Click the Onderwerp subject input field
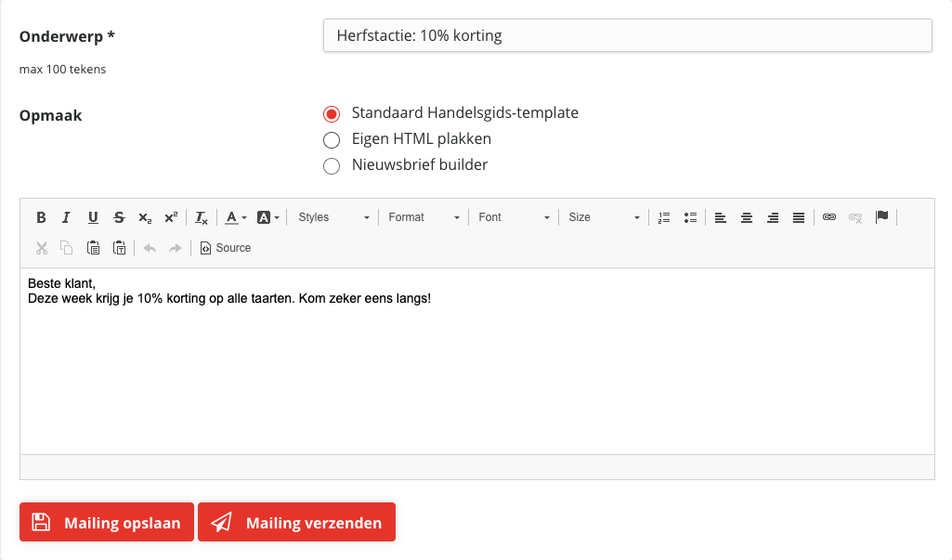 click(627, 35)
